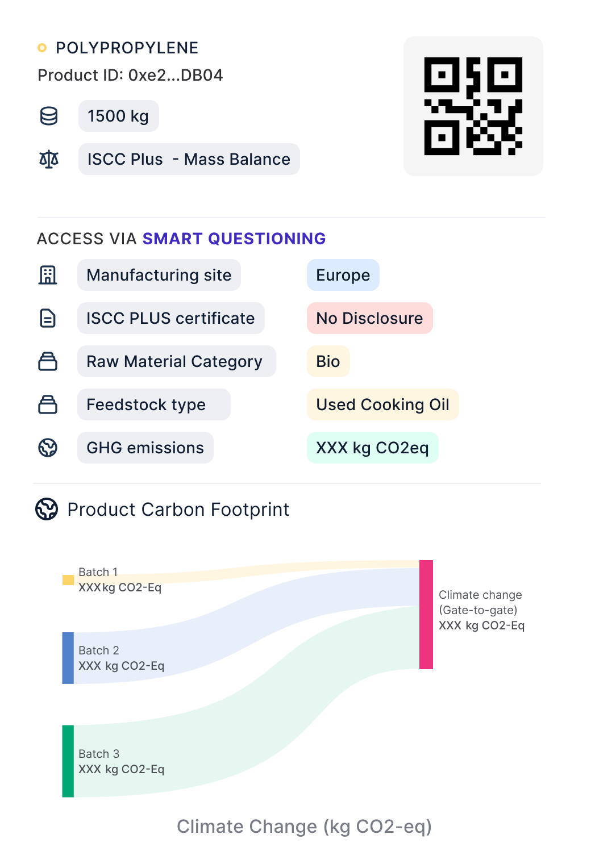Click the Used Cooking Oil tag
Image resolution: width=591 pixels, height=868 pixels.
pos(382,404)
